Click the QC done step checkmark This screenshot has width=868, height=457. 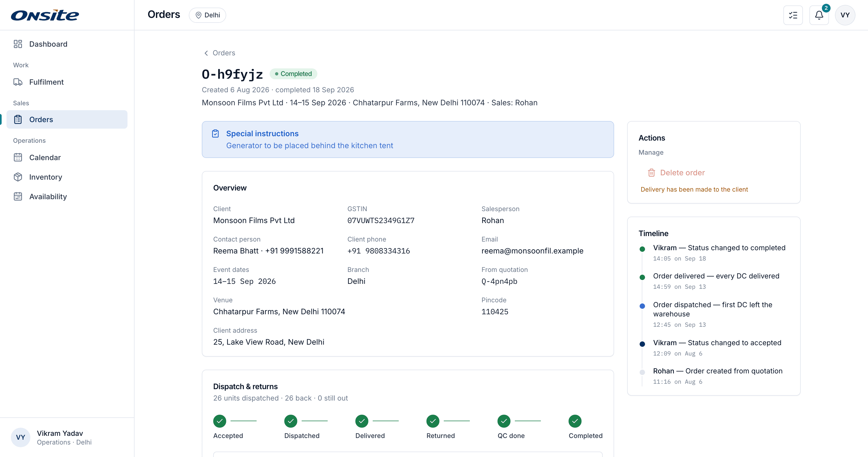[504, 421]
